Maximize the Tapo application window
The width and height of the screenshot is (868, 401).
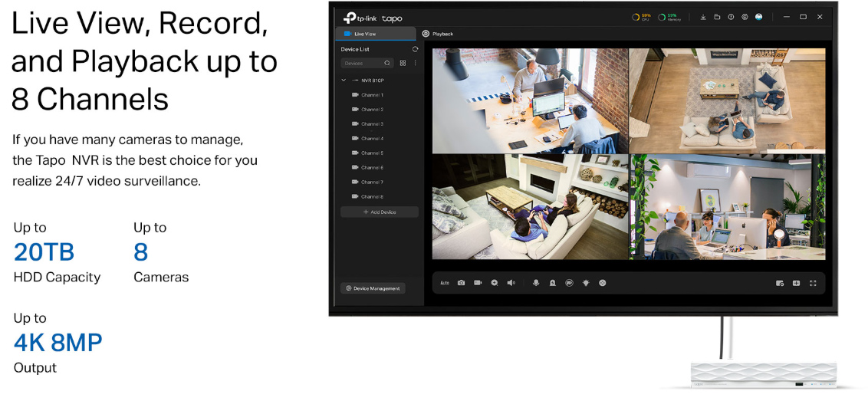tap(804, 17)
